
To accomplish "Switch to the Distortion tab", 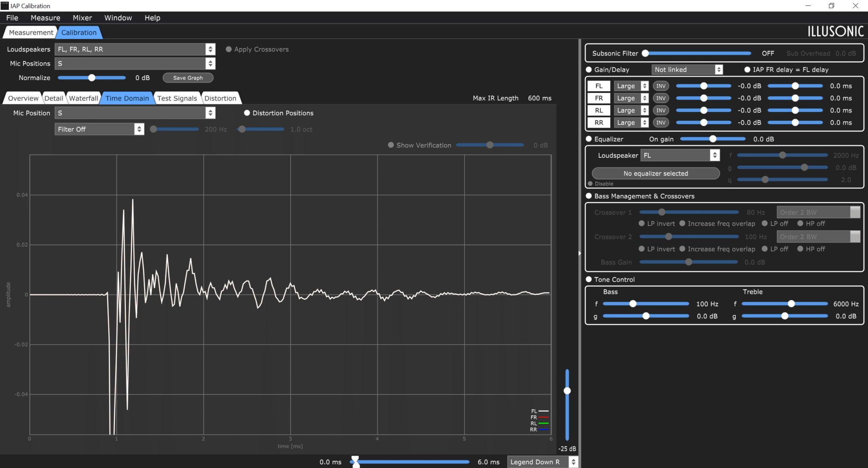I will tap(220, 98).
